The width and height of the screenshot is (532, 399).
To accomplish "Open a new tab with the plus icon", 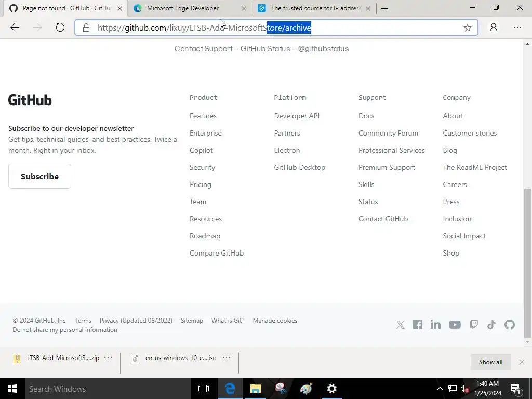I will (x=384, y=8).
